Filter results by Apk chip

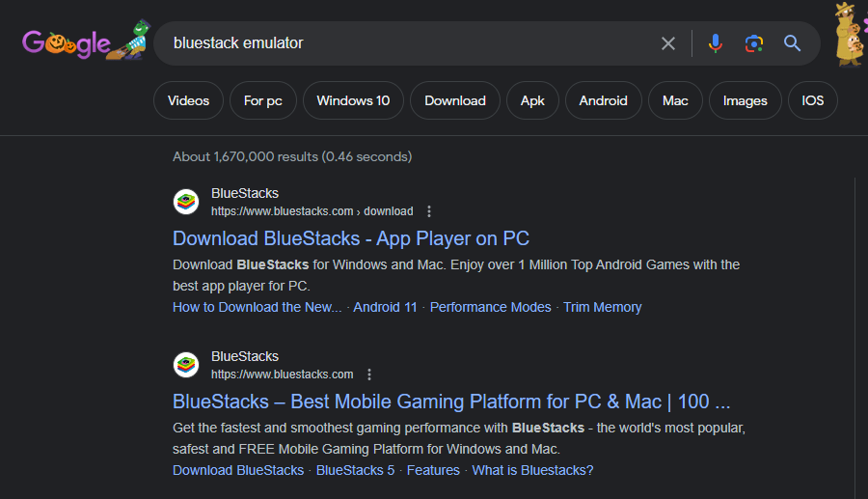coord(532,100)
